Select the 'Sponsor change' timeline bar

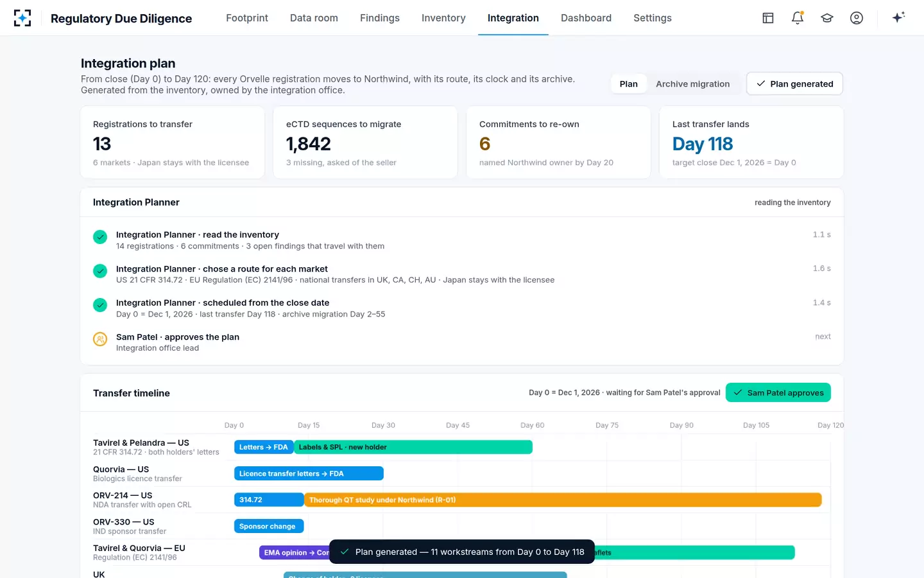269,526
